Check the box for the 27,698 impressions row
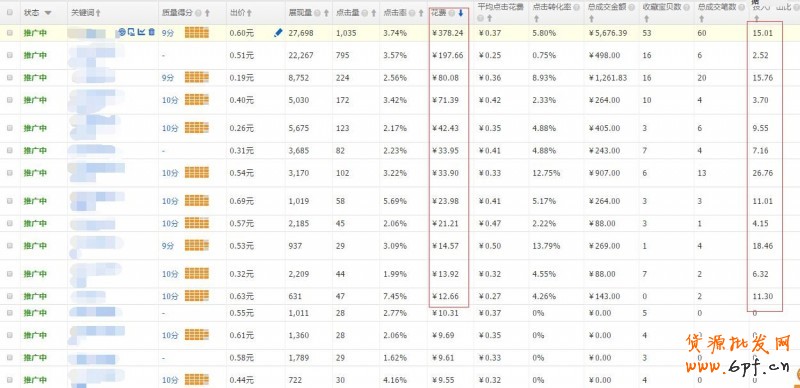 [10, 33]
